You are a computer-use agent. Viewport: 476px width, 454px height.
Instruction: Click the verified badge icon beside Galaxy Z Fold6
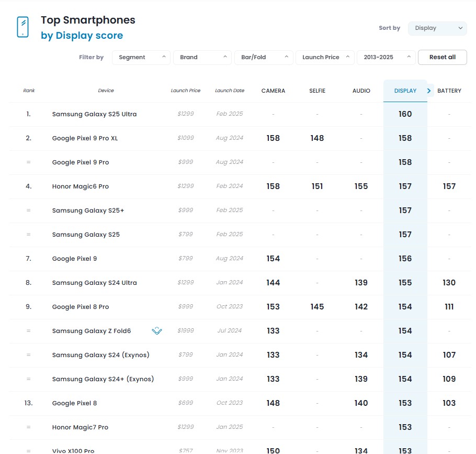[x=156, y=330]
